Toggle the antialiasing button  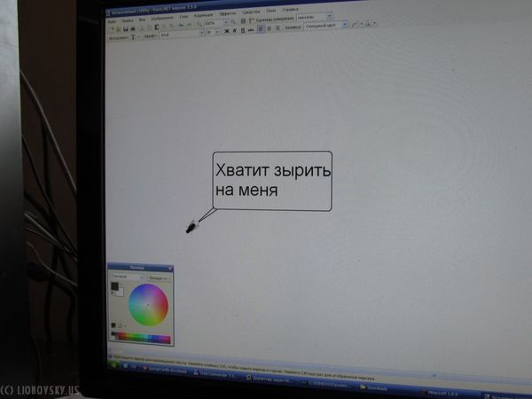pos(354,25)
